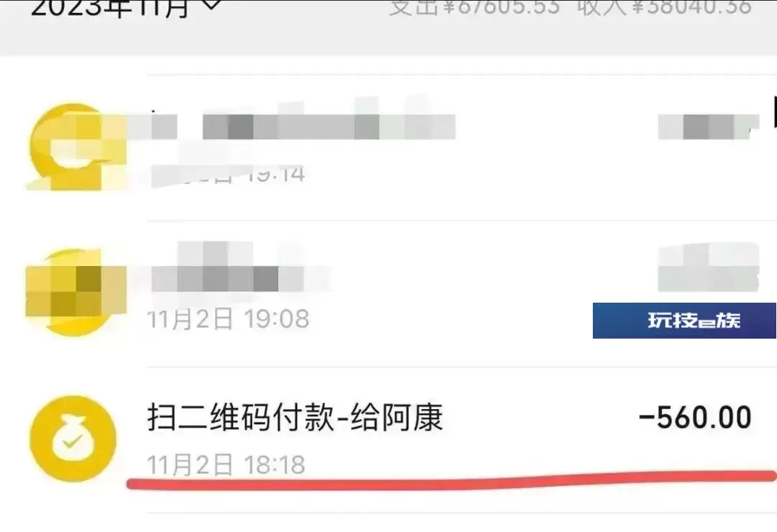Screen dimensions: 777x532
Task: Select the blurred amount of 19:14 transaction
Action: point(709,127)
